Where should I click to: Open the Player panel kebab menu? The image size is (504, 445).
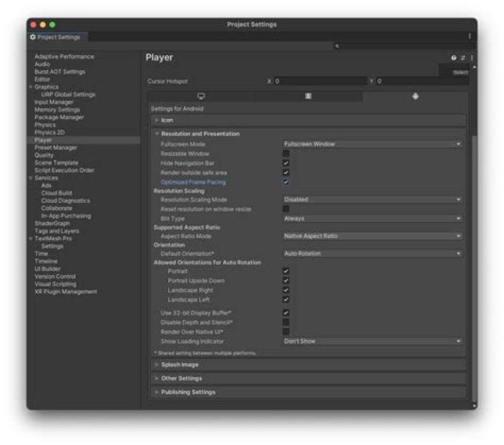[x=472, y=58]
